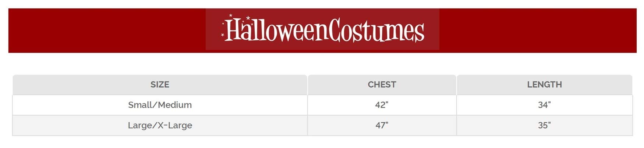
Task: Click the word Halloween in the logo
Action: pos(276,30)
